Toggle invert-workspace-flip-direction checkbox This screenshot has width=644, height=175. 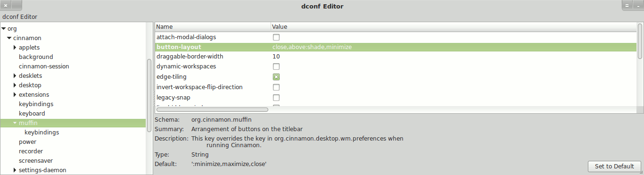click(x=276, y=87)
